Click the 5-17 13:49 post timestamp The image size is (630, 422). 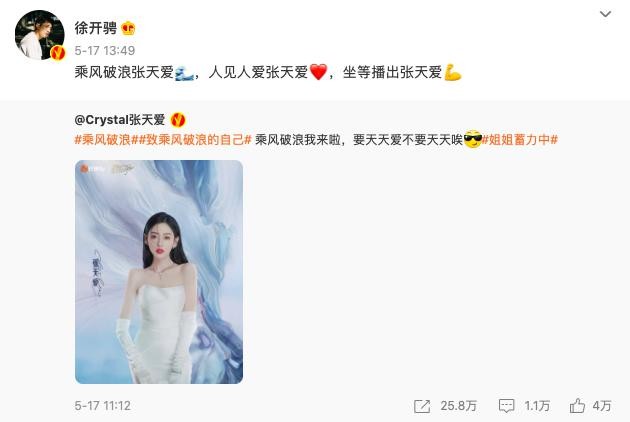click(104, 51)
